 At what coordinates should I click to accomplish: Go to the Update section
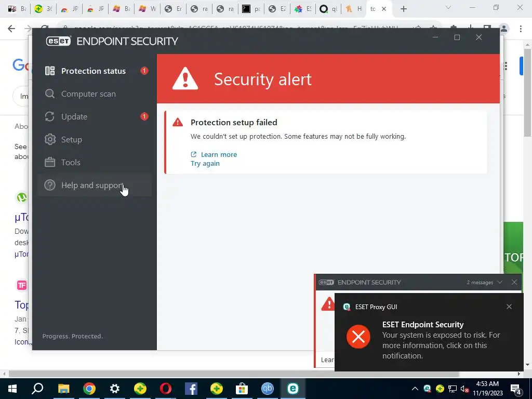point(95,117)
